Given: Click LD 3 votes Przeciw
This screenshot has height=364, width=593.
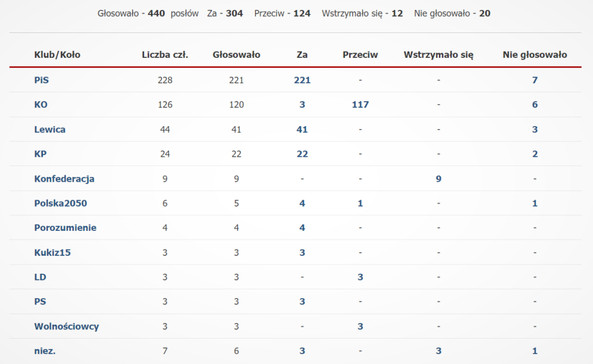Looking at the screenshot, I should coord(360,277).
